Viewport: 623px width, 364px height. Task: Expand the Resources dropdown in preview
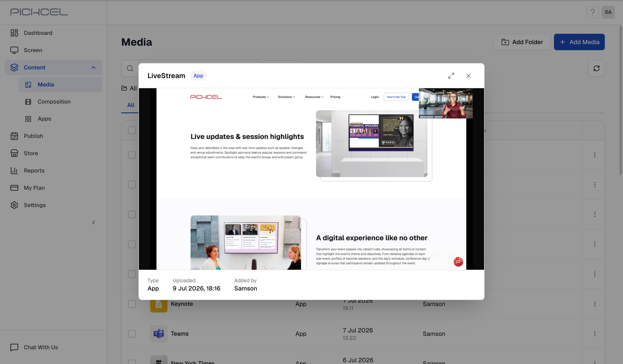coord(314,97)
